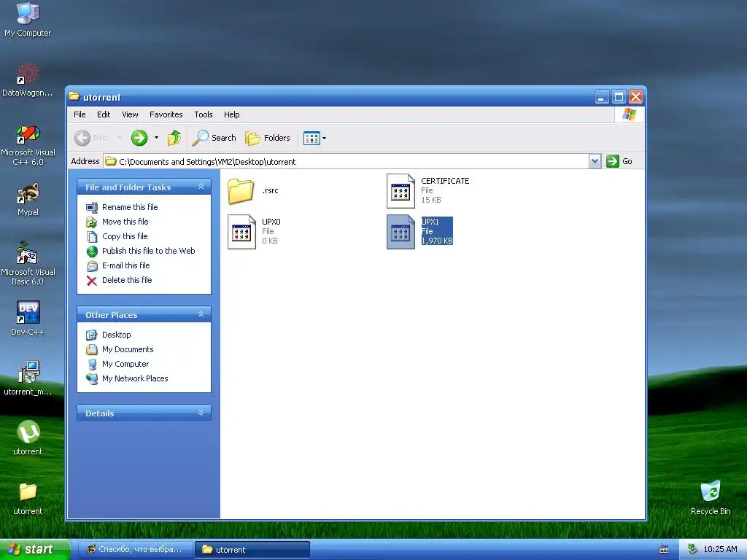Click the Windows Start button
Viewport: 747px width, 560px height.
35,549
